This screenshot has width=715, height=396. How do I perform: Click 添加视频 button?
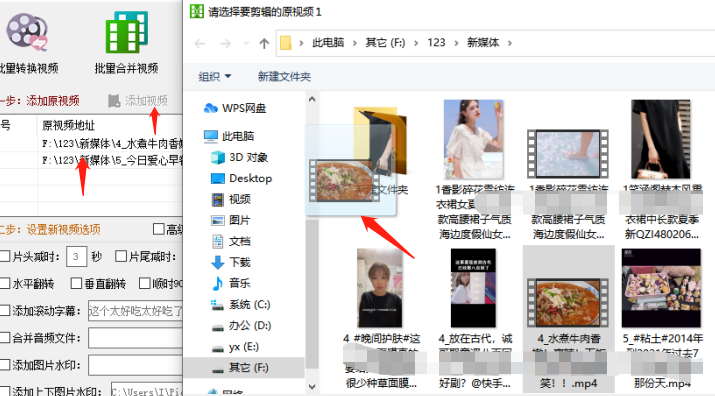click(138, 101)
